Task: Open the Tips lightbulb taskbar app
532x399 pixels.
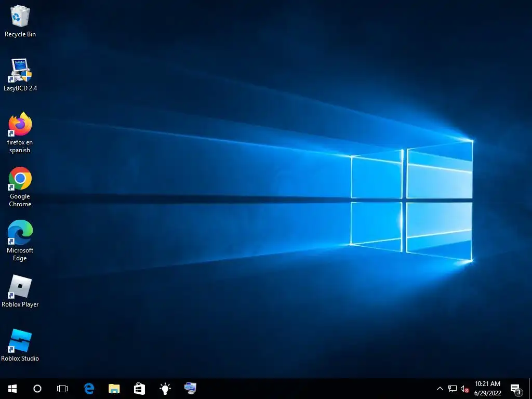Action: [165, 389]
